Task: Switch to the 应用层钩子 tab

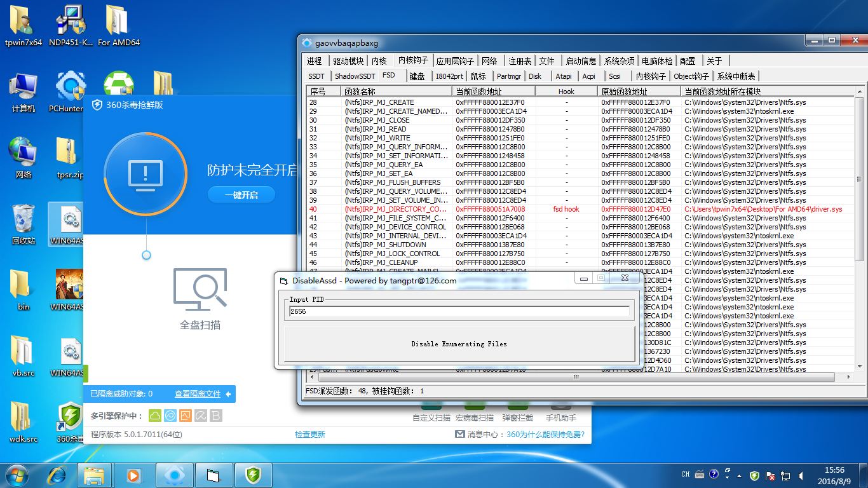Action: pyautogui.click(x=455, y=61)
